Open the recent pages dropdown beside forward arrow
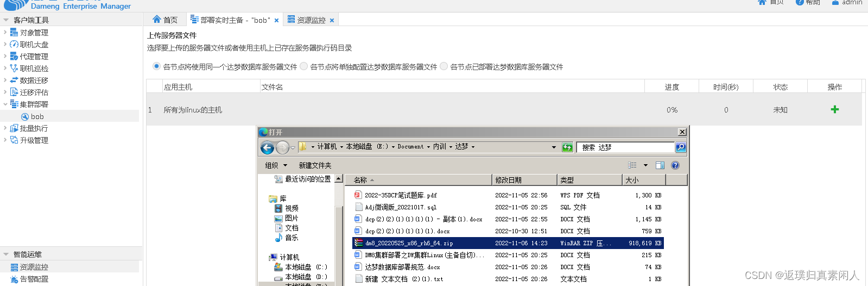Viewport: 868px width, 286px height. 293,147
